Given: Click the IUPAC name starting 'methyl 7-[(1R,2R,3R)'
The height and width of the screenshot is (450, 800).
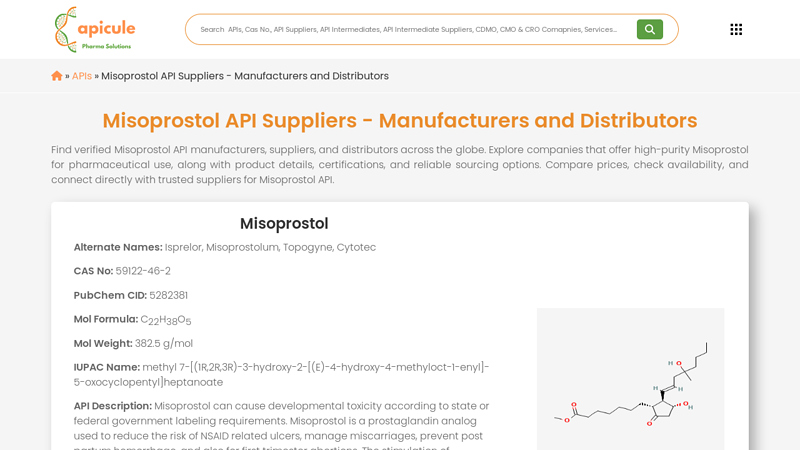Looking at the screenshot, I should pyautogui.click(x=282, y=374).
